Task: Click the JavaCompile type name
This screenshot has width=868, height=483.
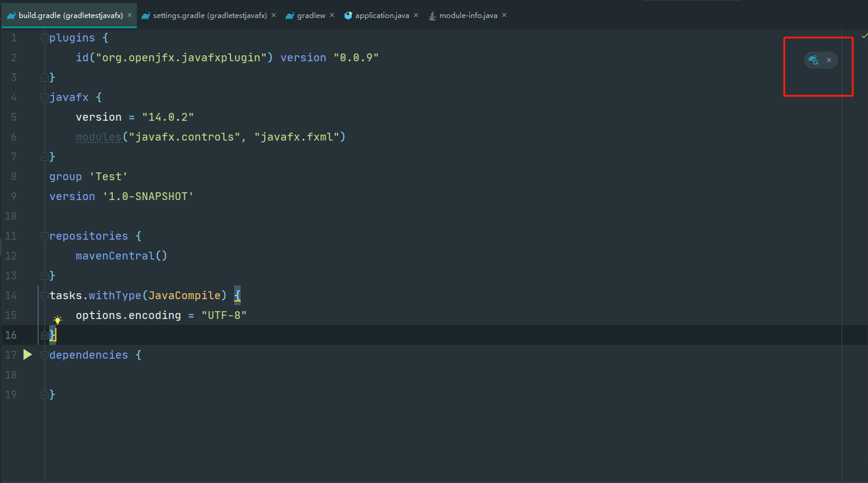Action: (184, 296)
